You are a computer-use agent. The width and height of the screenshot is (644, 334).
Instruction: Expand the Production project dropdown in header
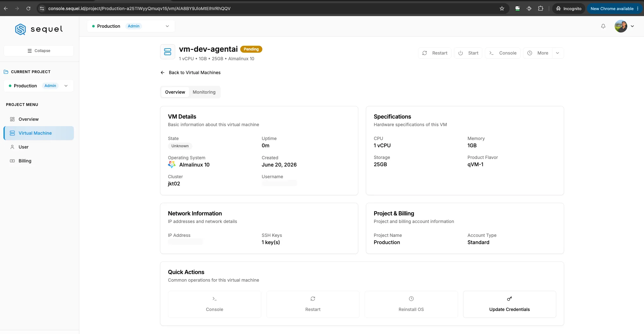click(x=131, y=26)
